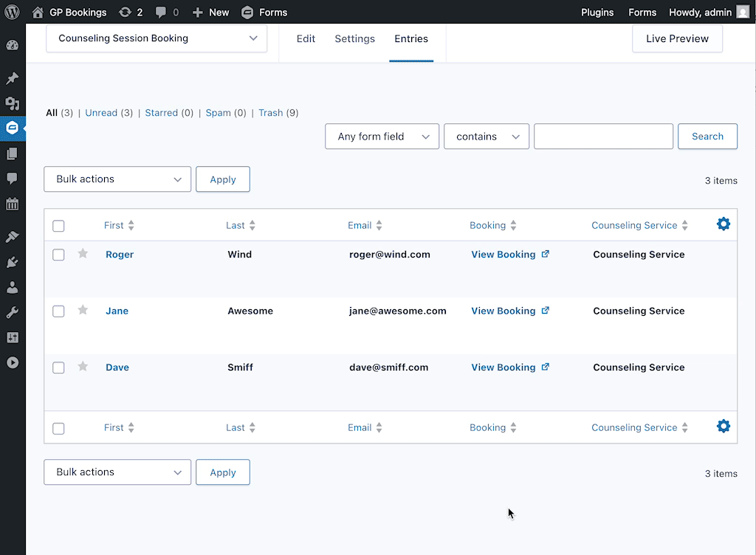Screen dimensions: 756x555
Task: Check the box for Jane's entry
Action: point(58,311)
